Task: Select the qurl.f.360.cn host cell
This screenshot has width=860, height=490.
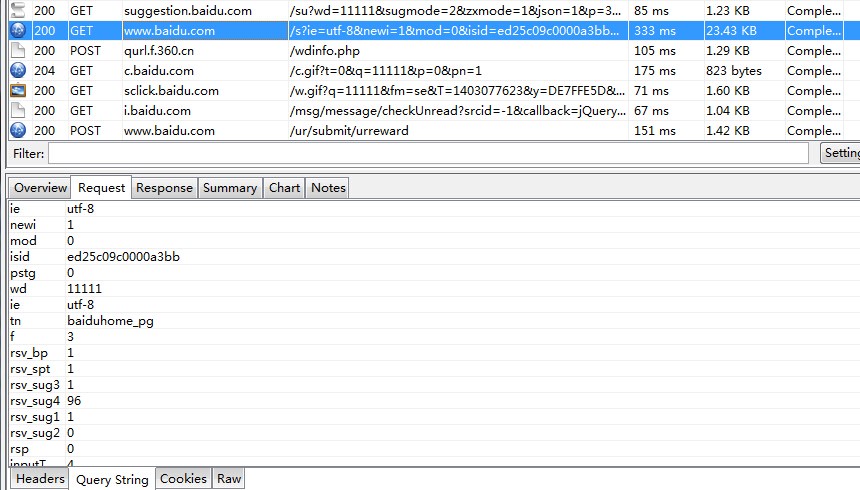Action: click(x=205, y=50)
